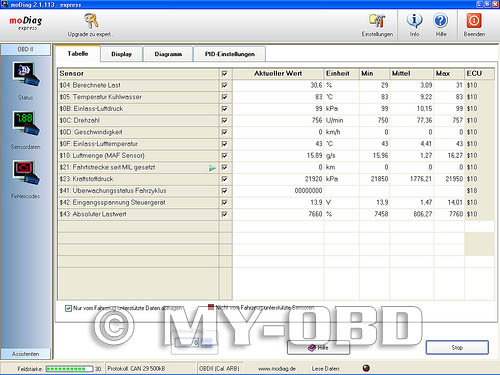Click the Hilfe button at the bottom
The height and width of the screenshot is (375, 500).
[318, 348]
